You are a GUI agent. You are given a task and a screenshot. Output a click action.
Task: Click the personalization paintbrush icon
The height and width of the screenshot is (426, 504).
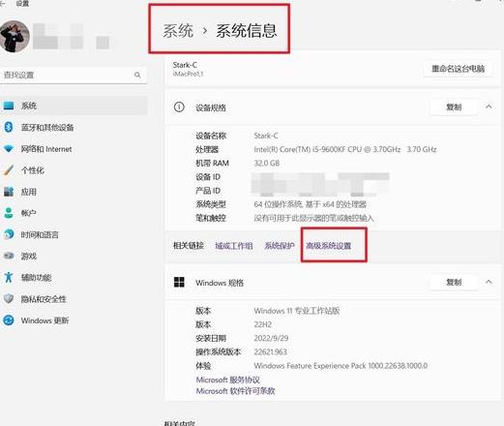tap(9, 170)
